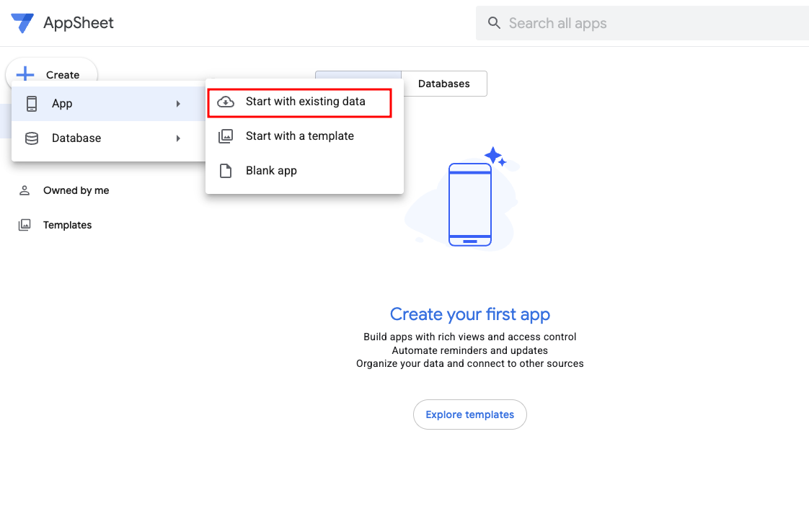
Task: Click the person icon for Owned by me
Action: tap(25, 190)
